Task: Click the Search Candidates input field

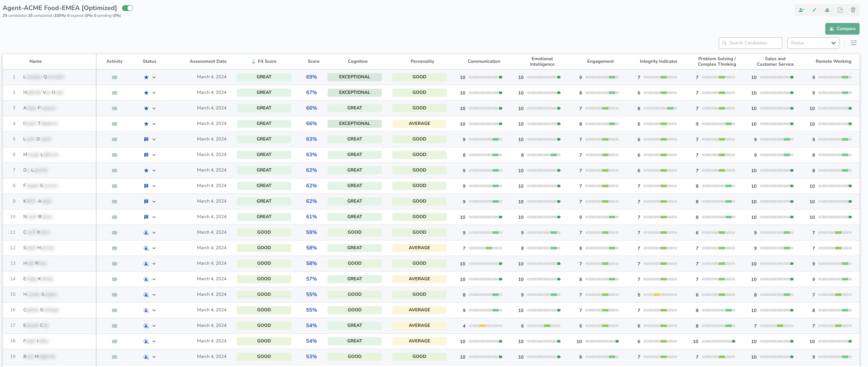Action: point(751,43)
